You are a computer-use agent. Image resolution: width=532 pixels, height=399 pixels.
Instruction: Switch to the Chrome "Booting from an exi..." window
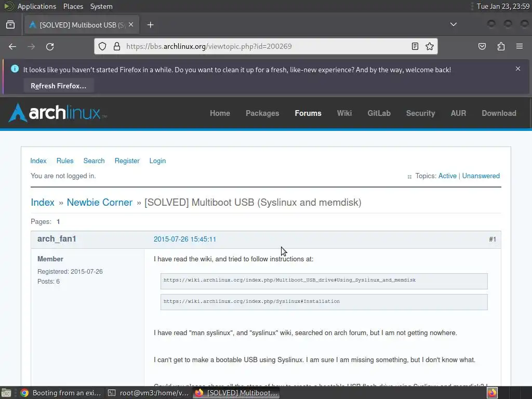60,393
